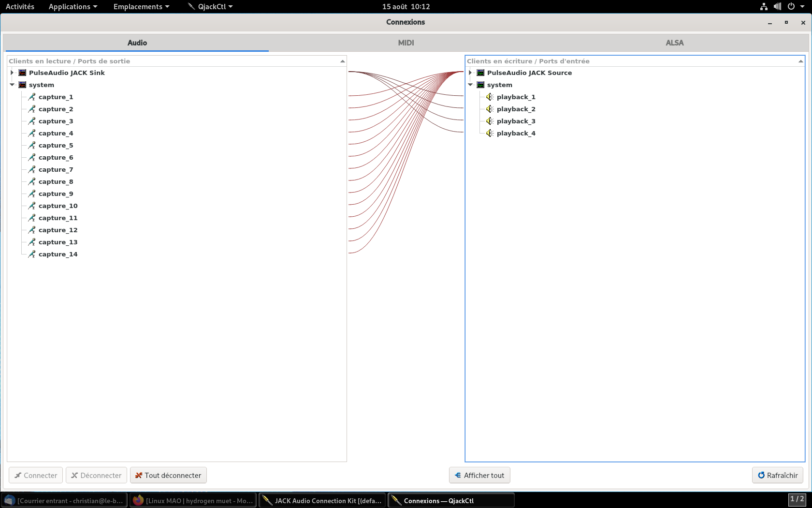
Task: Click the PulseAudio JACK Sink client icon
Action: (22, 73)
